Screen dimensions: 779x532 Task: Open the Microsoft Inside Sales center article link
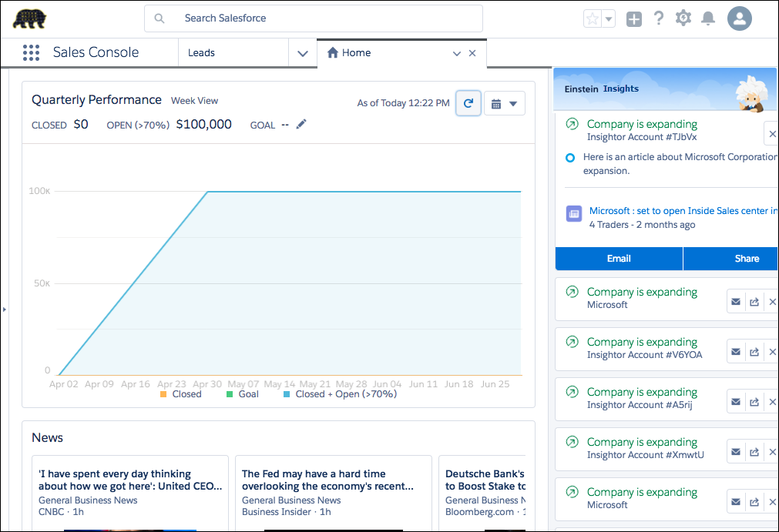point(683,211)
